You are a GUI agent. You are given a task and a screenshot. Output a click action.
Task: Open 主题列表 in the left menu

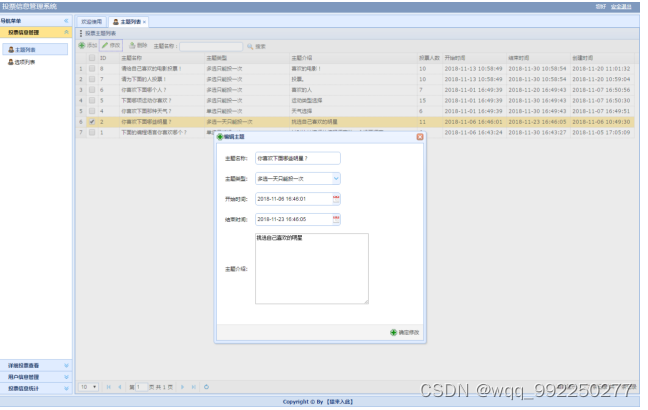[x=35, y=50]
